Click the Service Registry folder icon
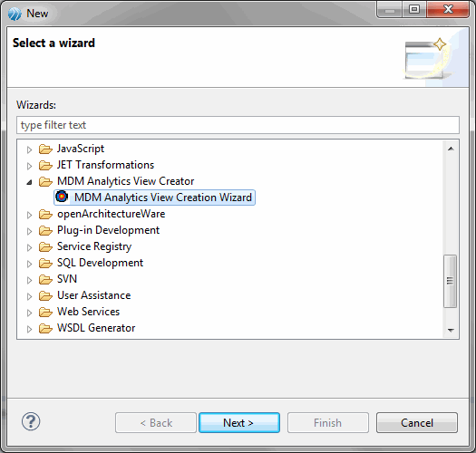Image resolution: width=476 pixels, height=453 pixels. click(x=45, y=247)
